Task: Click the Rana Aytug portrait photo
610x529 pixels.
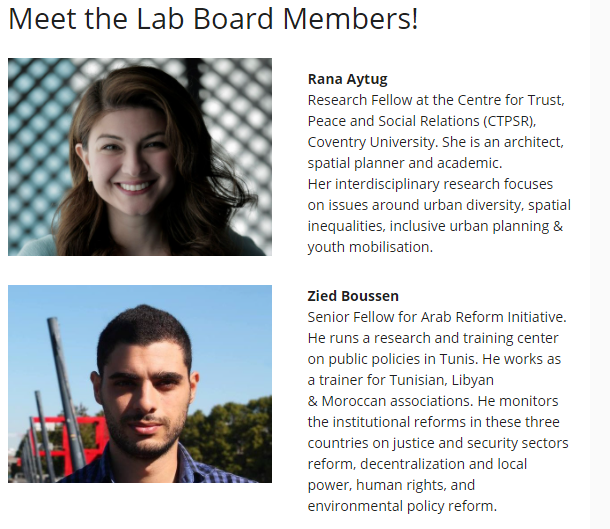Action: (x=140, y=157)
